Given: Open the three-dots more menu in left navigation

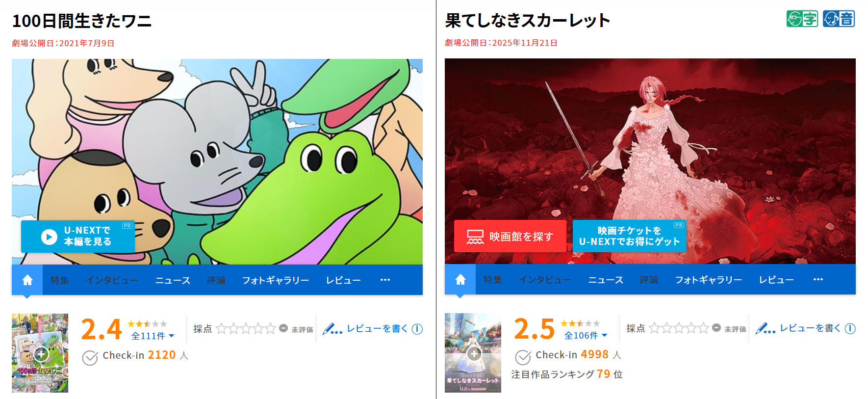Looking at the screenshot, I should pyautogui.click(x=385, y=280).
